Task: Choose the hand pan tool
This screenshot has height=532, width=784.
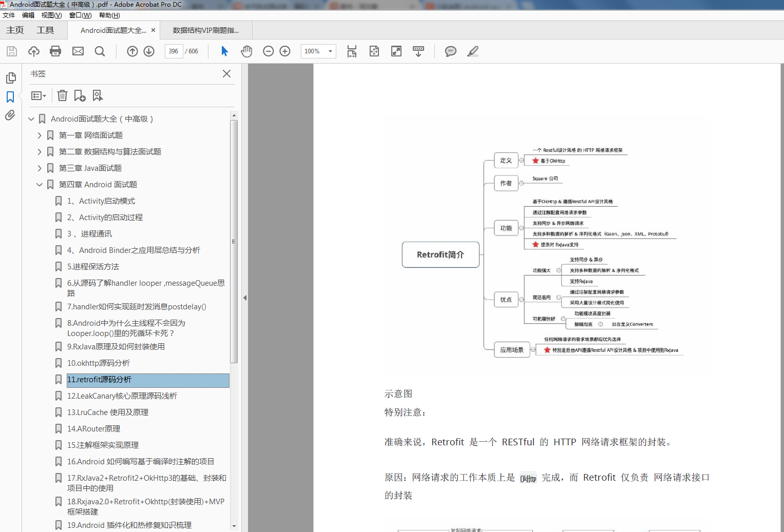Action: 247,51
